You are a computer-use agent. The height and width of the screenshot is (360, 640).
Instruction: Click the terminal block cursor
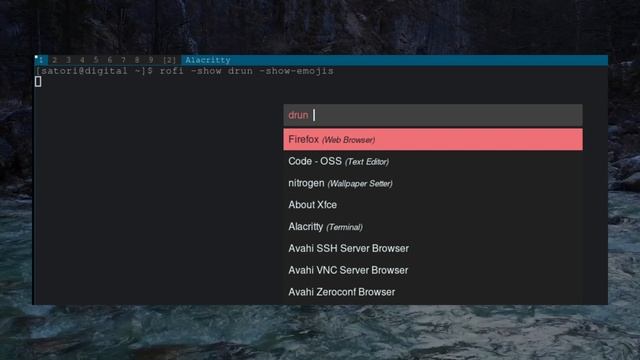(38, 82)
